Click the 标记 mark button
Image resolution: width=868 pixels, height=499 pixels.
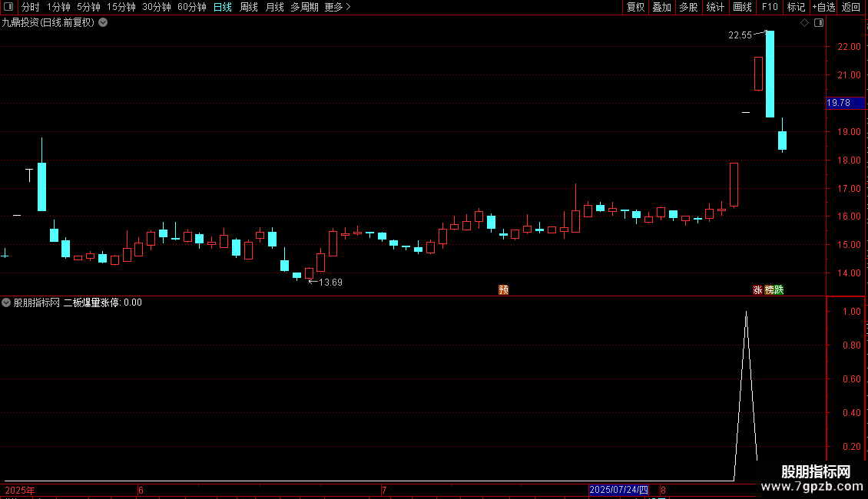click(x=796, y=7)
